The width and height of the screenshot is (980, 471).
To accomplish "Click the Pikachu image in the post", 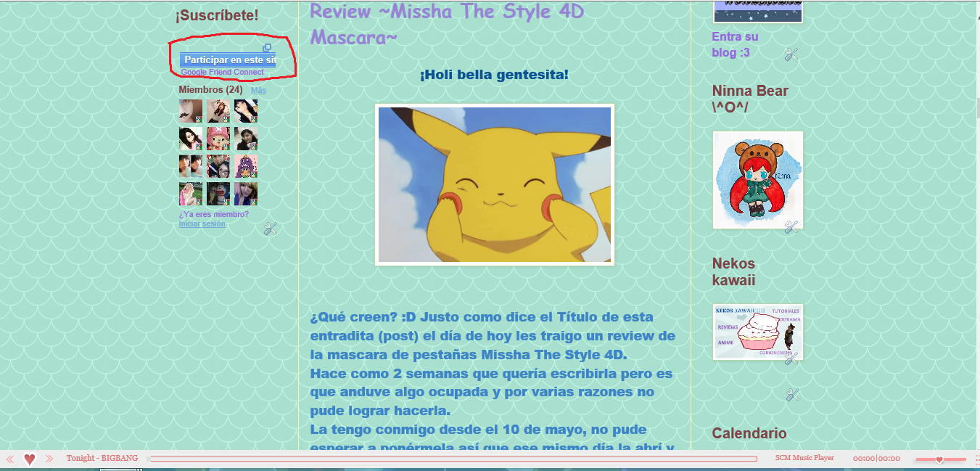I will coord(495,184).
